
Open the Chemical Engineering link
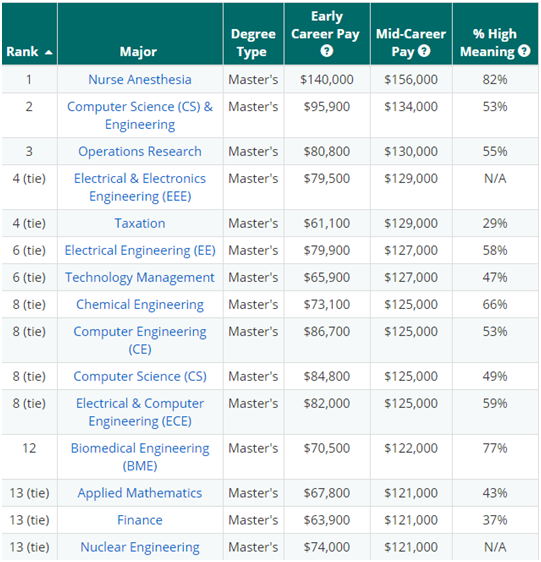point(140,305)
